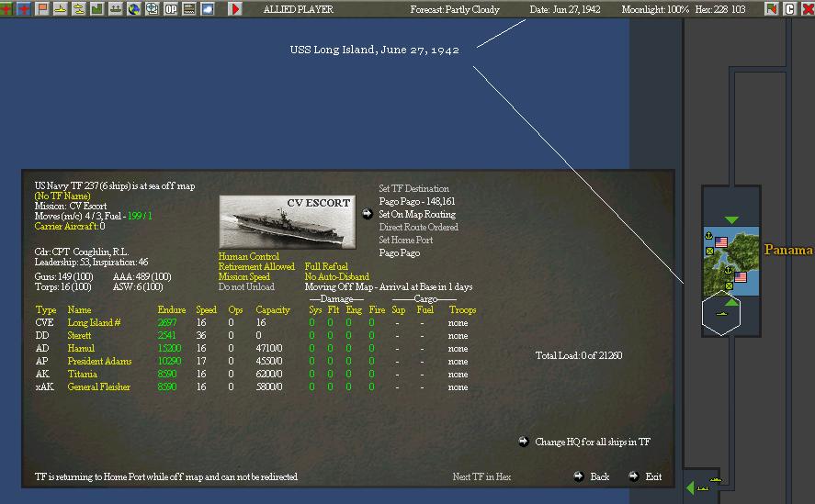Select the ship icon inside the white hex
This screenshot has height=504, width=815.
(721, 314)
